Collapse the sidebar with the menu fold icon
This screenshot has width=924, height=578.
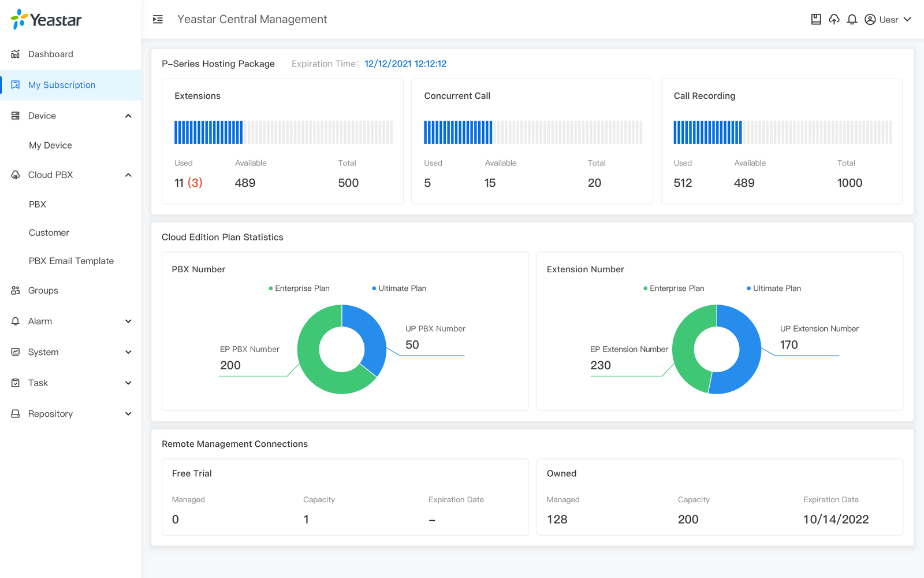[158, 20]
